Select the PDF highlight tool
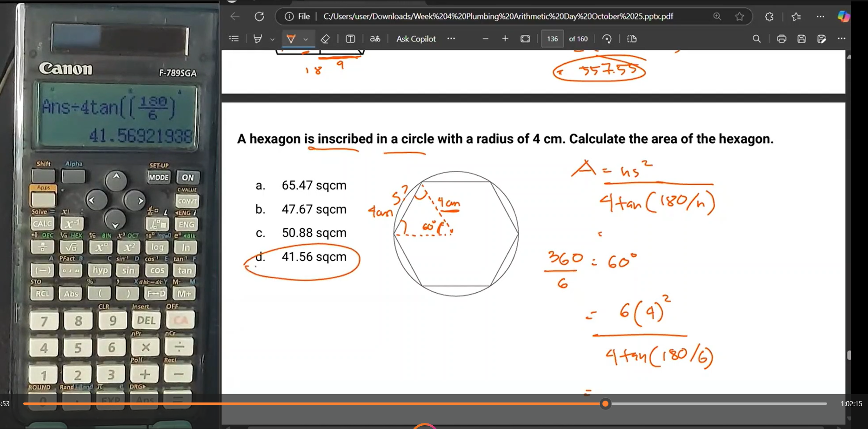The height and width of the screenshot is (429, 868). coord(291,39)
